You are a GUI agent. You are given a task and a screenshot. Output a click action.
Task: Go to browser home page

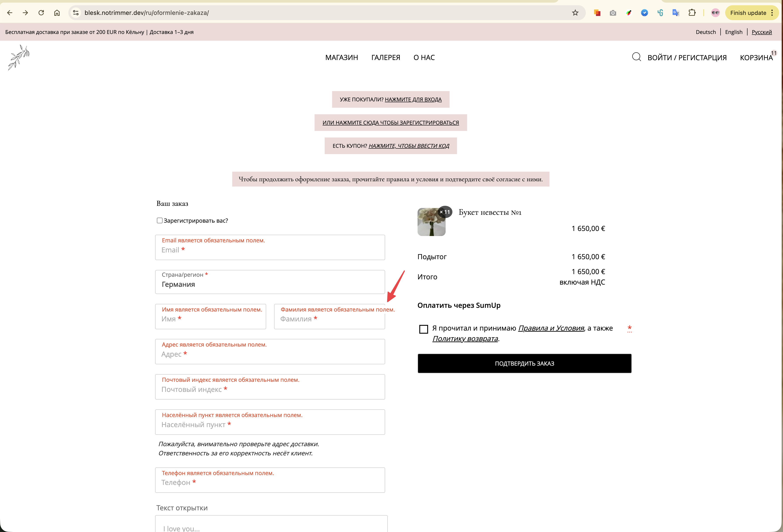[57, 13]
